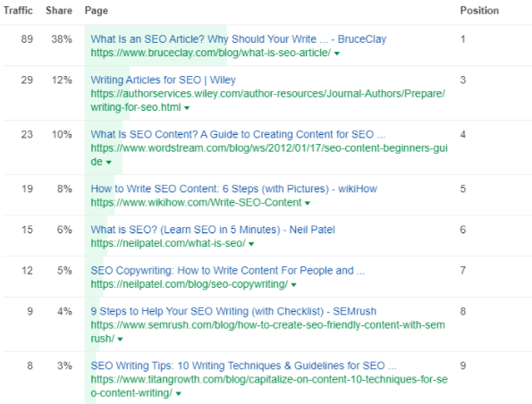
Task: Open SEO Writing Tips 10 Techniques title
Action: pyautogui.click(x=243, y=366)
